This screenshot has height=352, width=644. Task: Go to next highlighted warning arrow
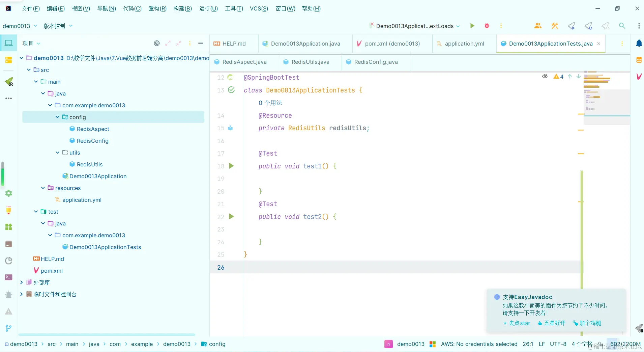(x=579, y=76)
